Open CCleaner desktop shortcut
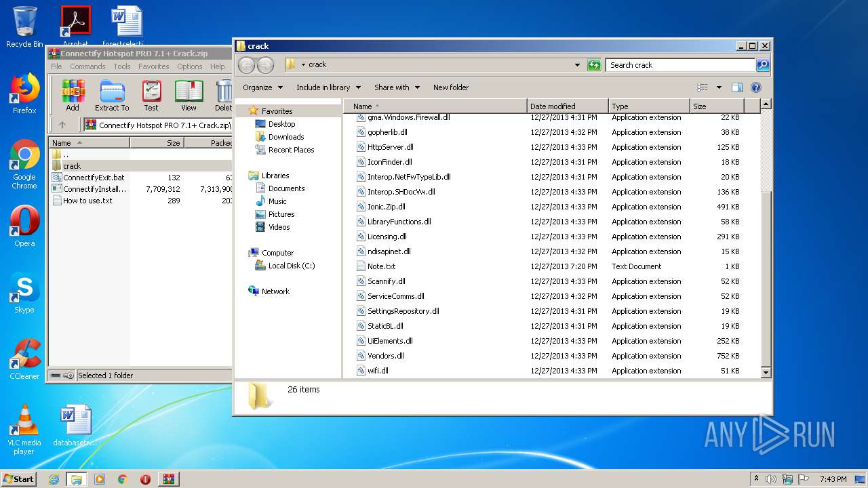 (24, 359)
